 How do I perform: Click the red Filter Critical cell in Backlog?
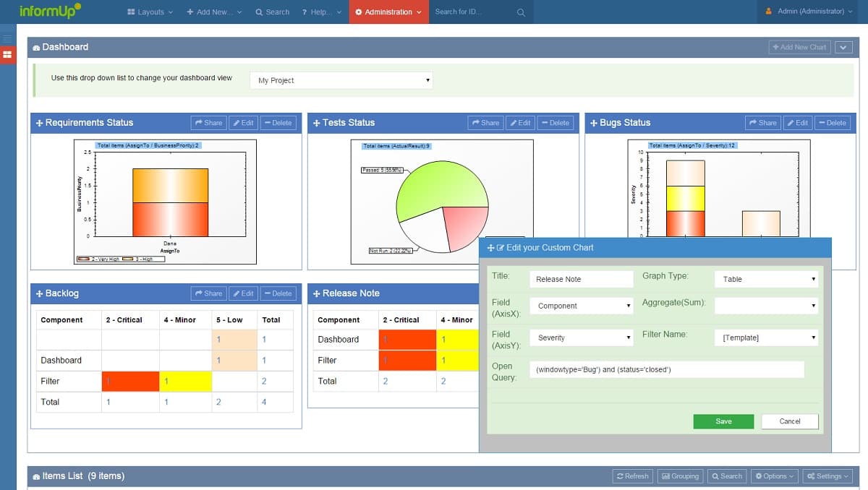coord(130,381)
